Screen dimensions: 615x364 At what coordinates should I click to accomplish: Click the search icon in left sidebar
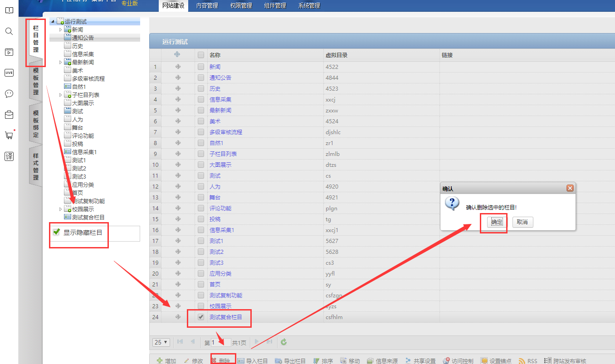tap(9, 31)
